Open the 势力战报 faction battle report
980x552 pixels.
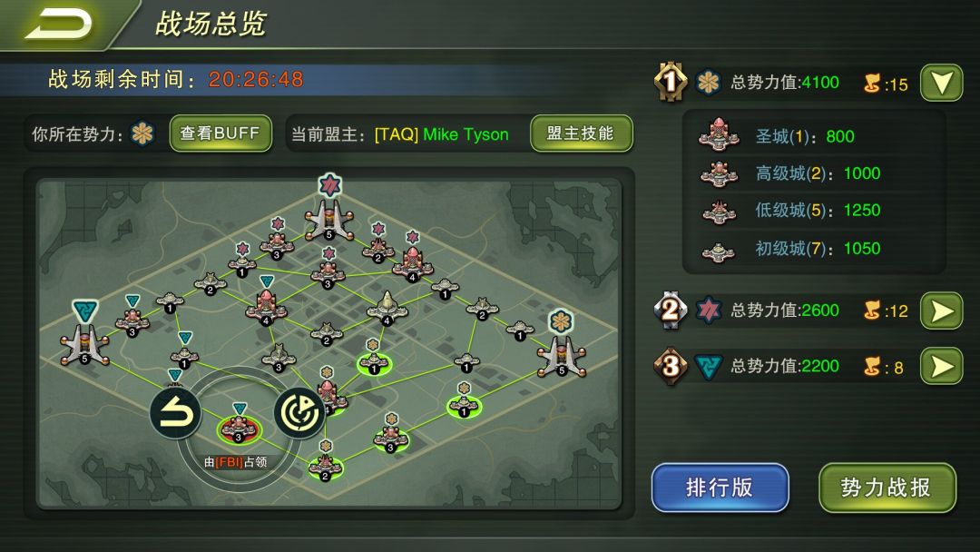click(887, 488)
